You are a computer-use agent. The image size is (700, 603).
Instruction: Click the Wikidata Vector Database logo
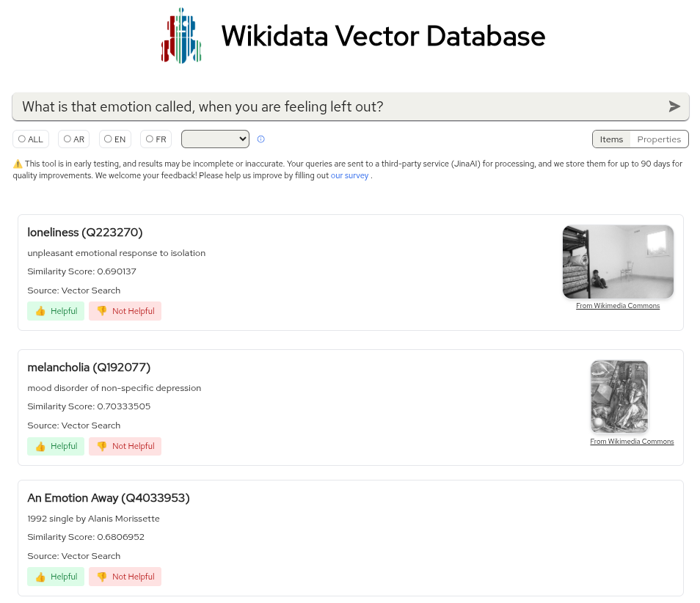(x=181, y=35)
